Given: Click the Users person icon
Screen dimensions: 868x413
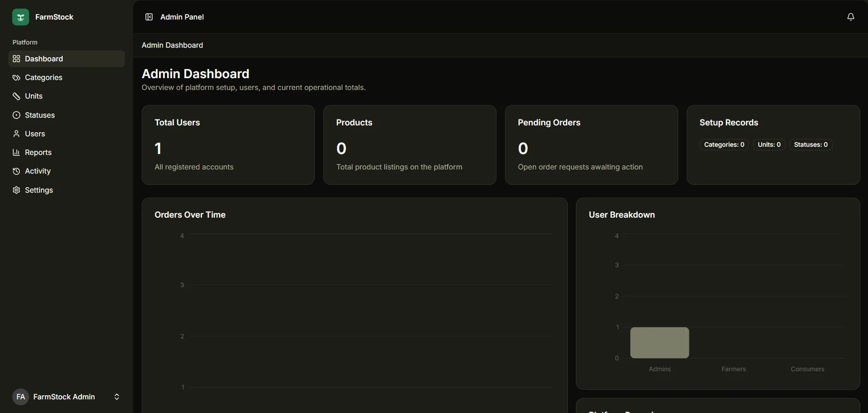Looking at the screenshot, I should tap(16, 134).
